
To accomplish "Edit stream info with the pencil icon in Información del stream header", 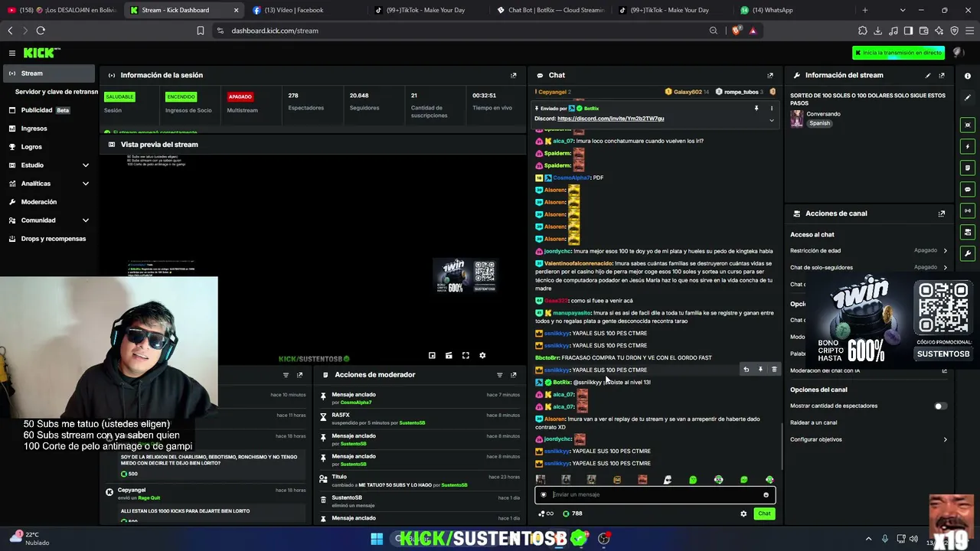I will point(928,75).
